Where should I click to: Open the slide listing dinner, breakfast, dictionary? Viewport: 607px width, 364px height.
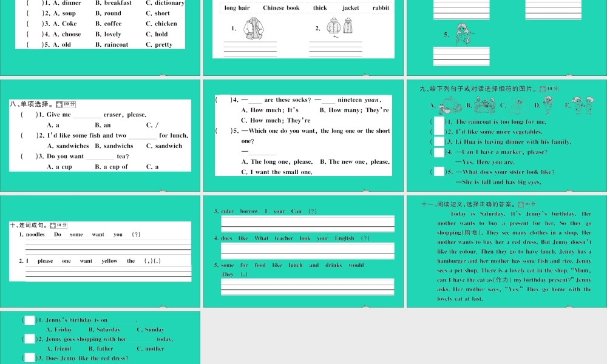tap(100, 38)
